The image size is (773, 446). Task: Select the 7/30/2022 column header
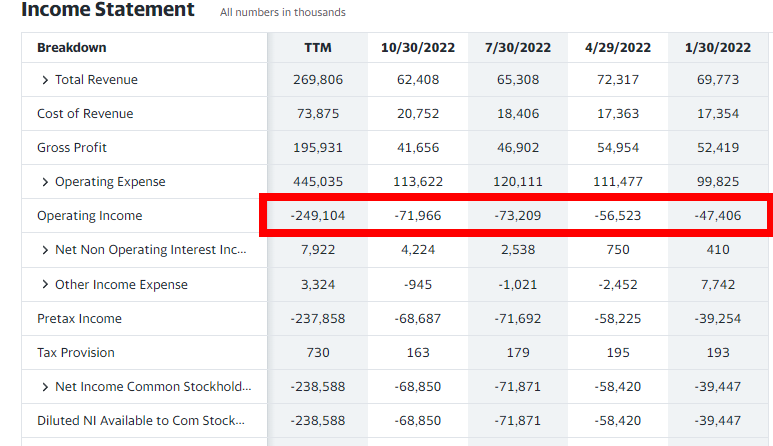518,48
